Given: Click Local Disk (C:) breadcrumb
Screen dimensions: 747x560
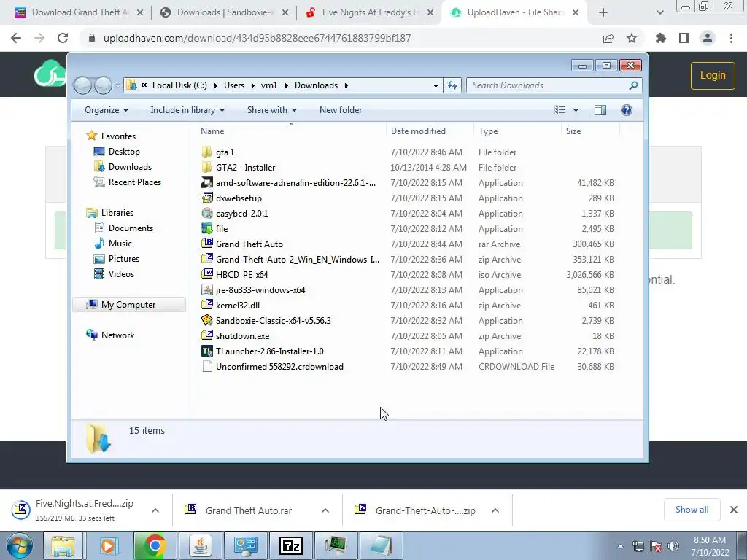Looking at the screenshot, I should [179, 85].
